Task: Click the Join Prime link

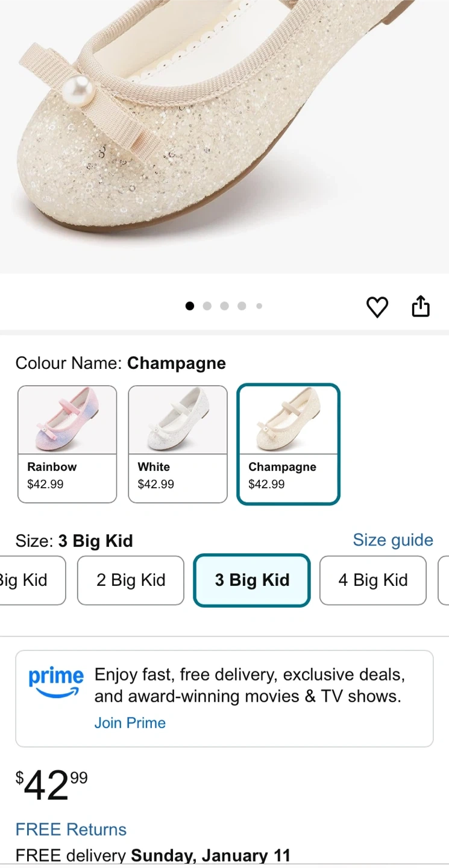Action: point(130,723)
